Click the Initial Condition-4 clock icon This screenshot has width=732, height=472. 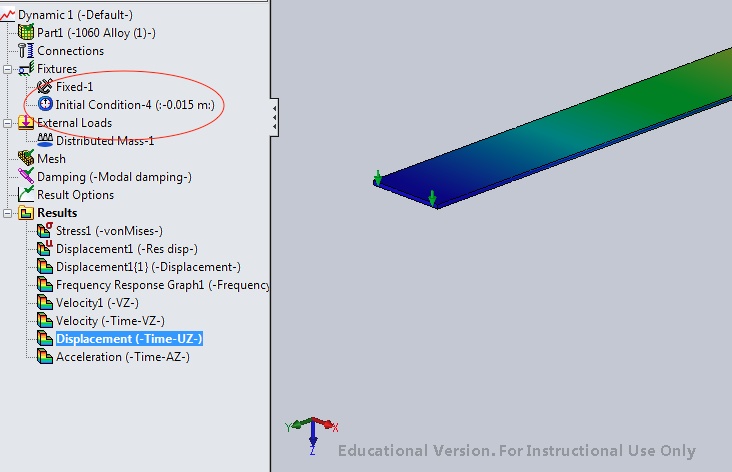coord(45,104)
